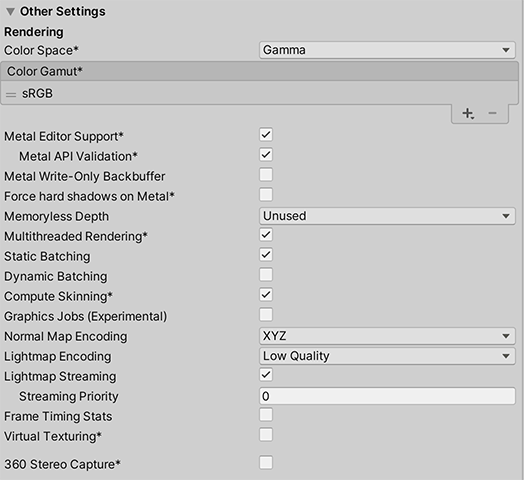Click the Memoryless Depth label
Image resolution: width=524 pixels, height=480 pixels.
pyautogui.click(x=56, y=216)
